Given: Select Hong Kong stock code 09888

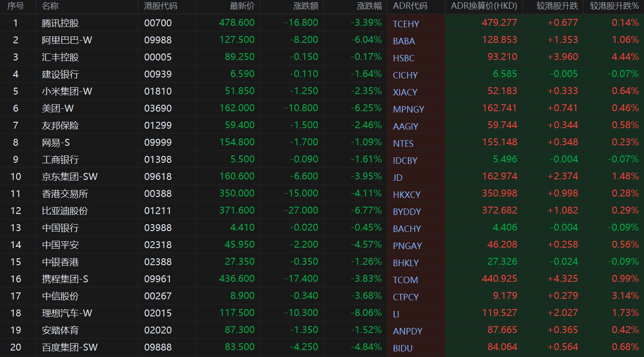Looking at the screenshot, I should tap(158, 347).
